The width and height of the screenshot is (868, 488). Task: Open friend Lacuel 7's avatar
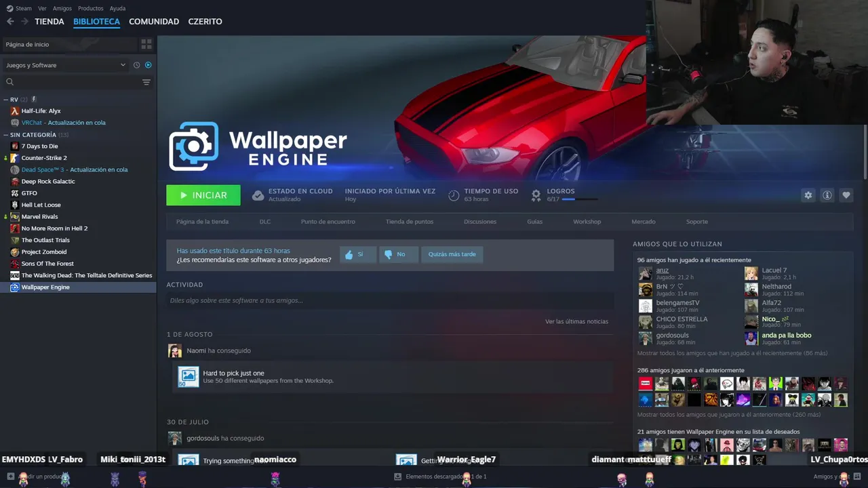[751, 273]
